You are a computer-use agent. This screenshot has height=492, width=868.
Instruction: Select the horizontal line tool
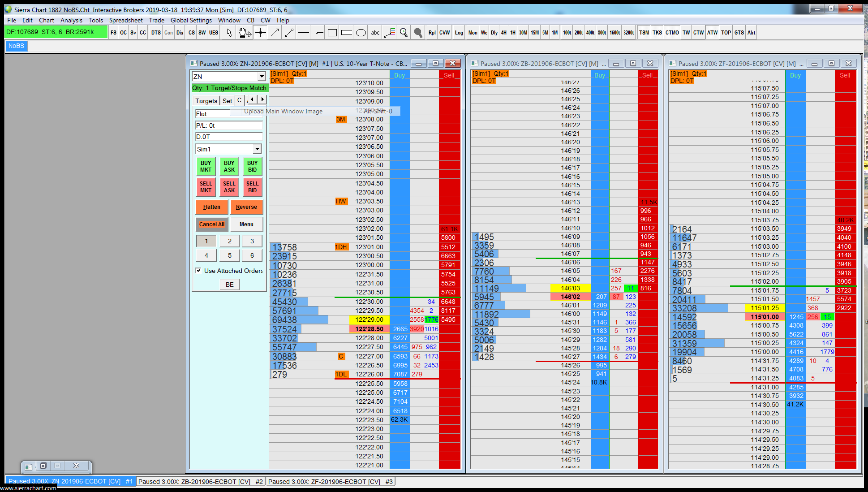click(304, 33)
